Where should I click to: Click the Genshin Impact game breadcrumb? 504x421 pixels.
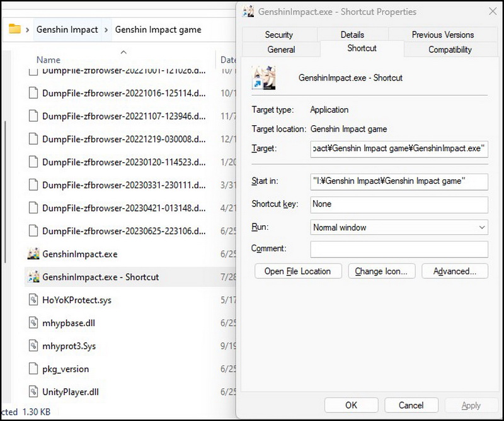(158, 30)
